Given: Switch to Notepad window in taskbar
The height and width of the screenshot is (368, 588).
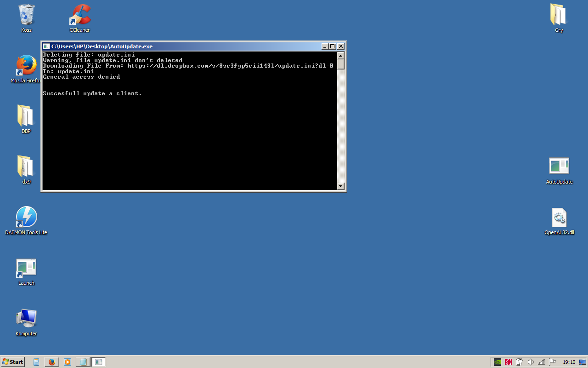Looking at the screenshot, I should [83, 362].
